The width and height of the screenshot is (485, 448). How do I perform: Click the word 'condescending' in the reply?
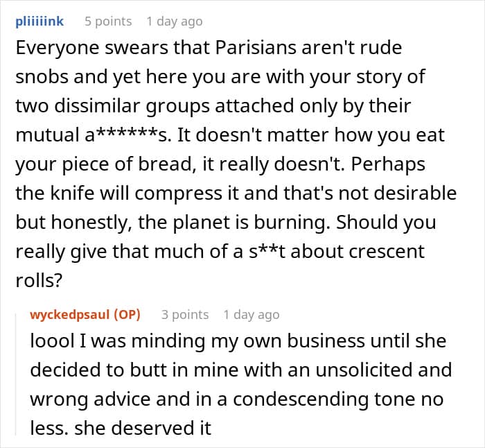click(x=301, y=399)
